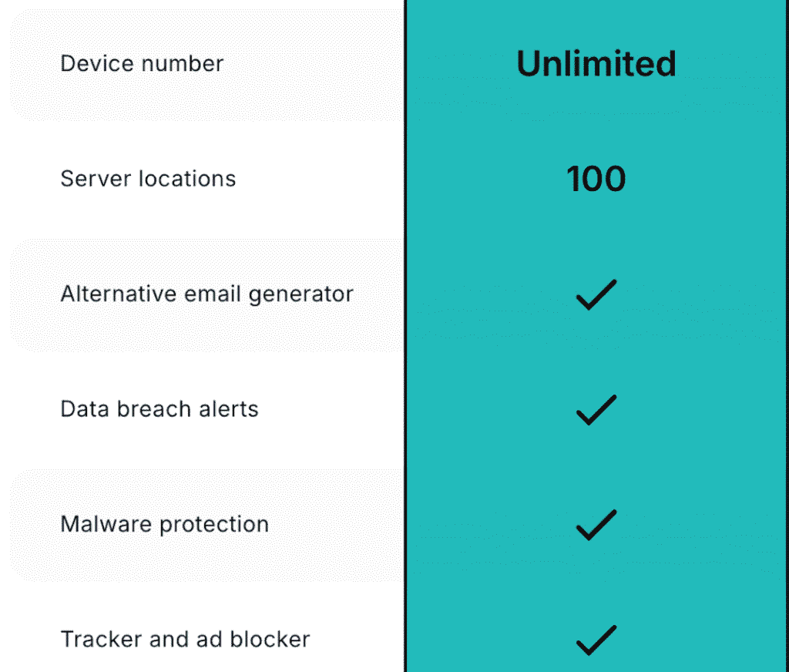Select the "Alternative email generator" label
The height and width of the screenshot is (672, 789).
point(206,294)
